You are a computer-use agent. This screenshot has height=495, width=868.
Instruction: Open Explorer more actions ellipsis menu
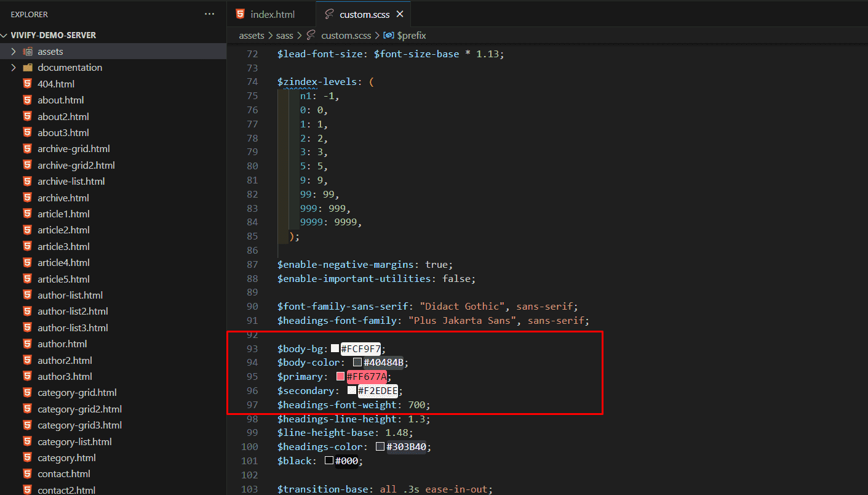click(210, 14)
